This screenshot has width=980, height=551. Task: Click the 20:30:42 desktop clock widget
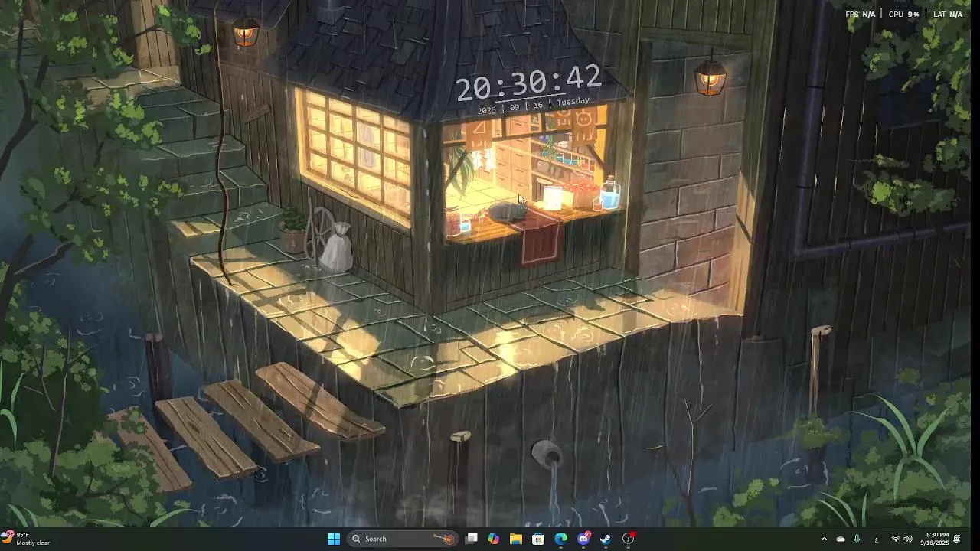[529, 82]
